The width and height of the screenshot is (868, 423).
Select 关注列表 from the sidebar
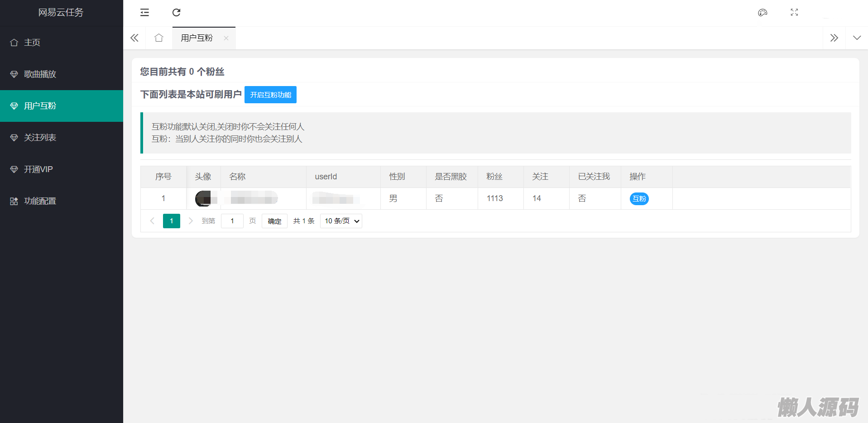tap(40, 138)
